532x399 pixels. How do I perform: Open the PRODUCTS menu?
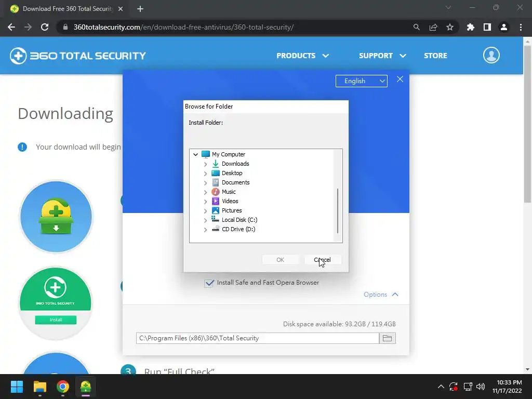pyautogui.click(x=302, y=56)
